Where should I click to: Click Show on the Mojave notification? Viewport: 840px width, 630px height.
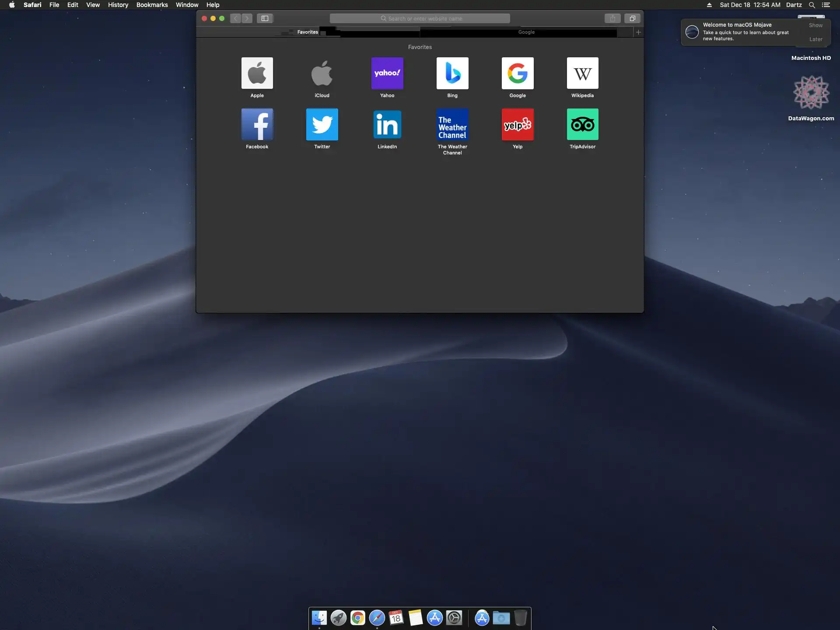click(815, 25)
